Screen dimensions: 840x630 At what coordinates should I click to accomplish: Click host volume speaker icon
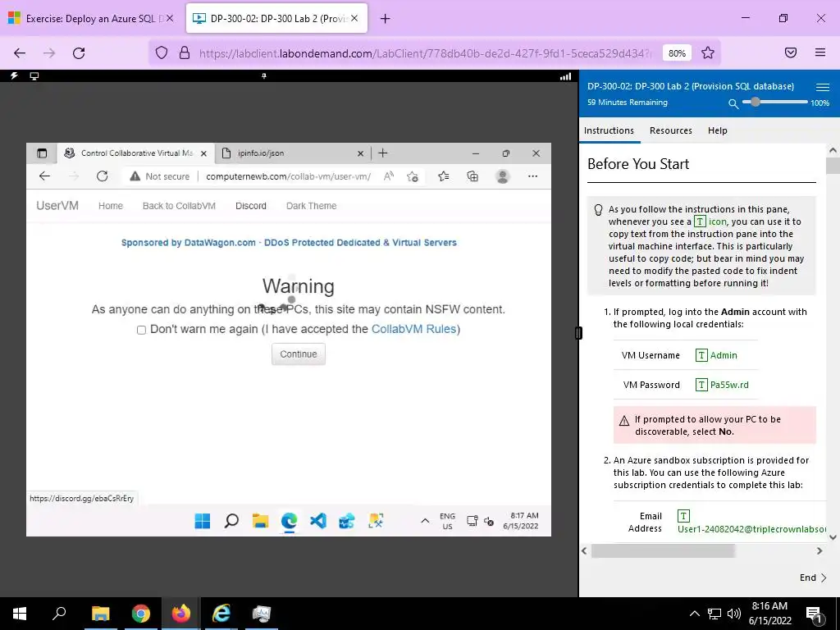(x=734, y=614)
